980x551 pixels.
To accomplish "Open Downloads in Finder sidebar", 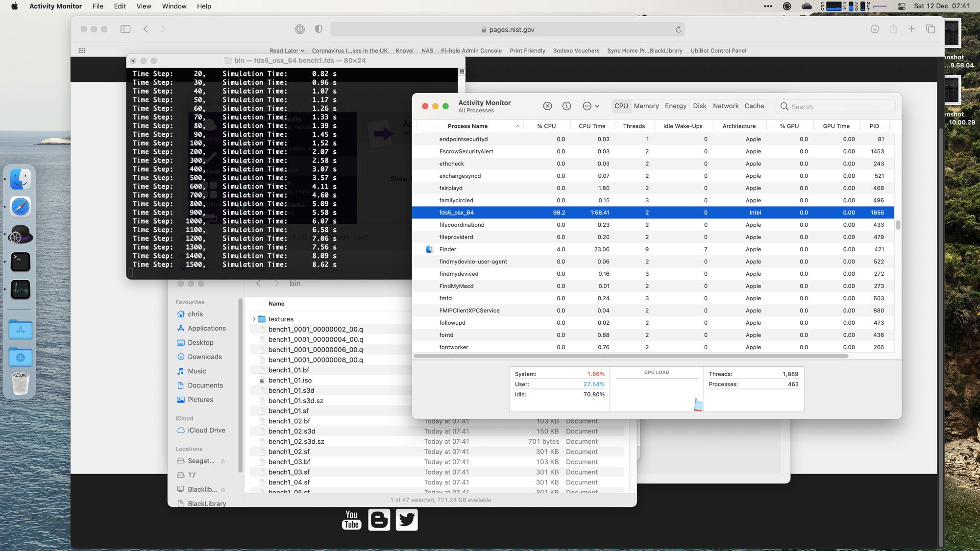I will [204, 357].
